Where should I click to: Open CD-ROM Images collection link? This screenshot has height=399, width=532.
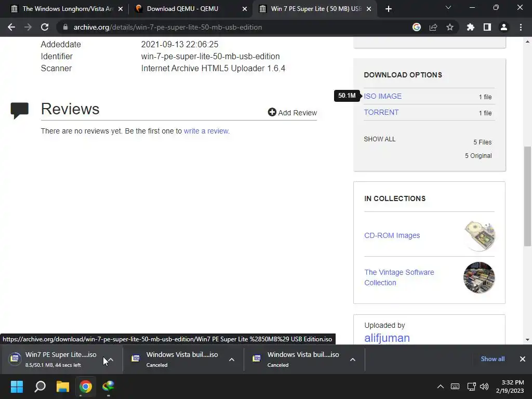(392, 235)
